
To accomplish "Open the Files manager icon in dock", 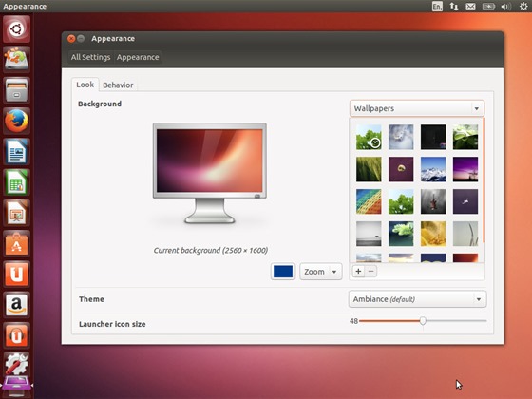I will tap(16, 90).
